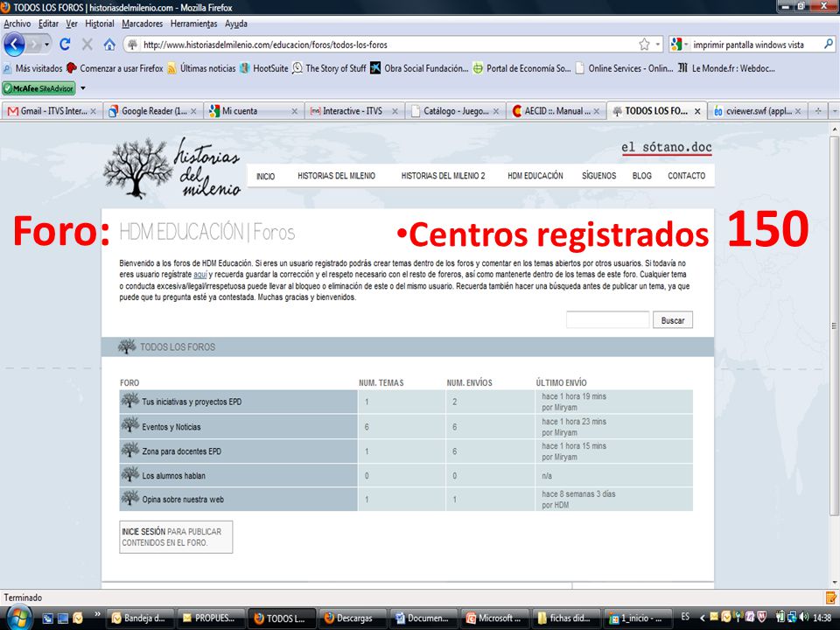The image size is (840, 630).
Task: Click the forward navigation arrow
Action: pyautogui.click(x=34, y=45)
